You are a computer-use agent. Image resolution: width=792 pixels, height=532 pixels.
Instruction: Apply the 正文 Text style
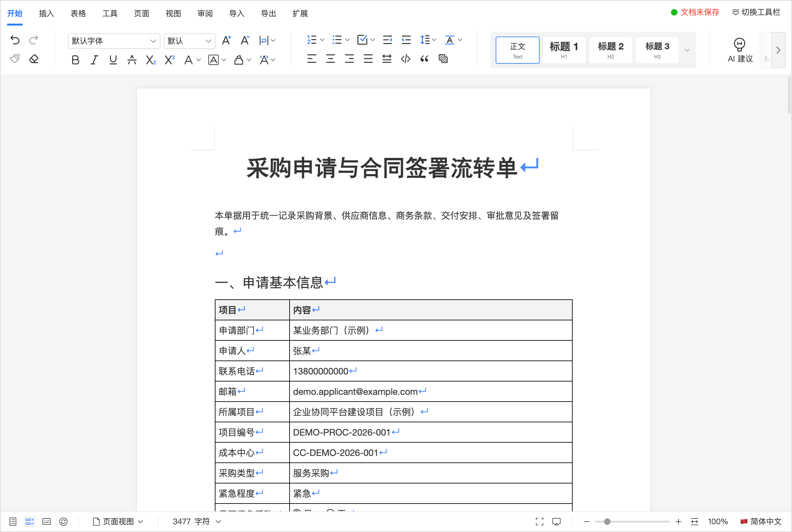pyautogui.click(x=517, y=50)
